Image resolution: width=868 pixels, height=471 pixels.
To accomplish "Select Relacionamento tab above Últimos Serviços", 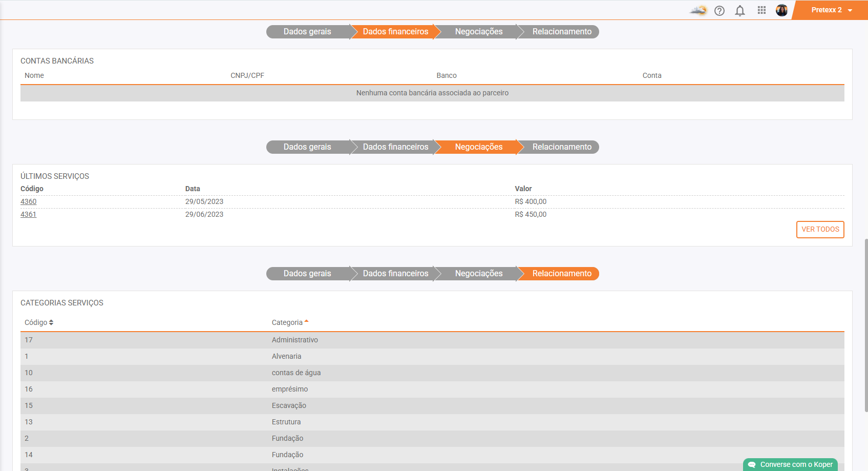I will pos(562,147).
